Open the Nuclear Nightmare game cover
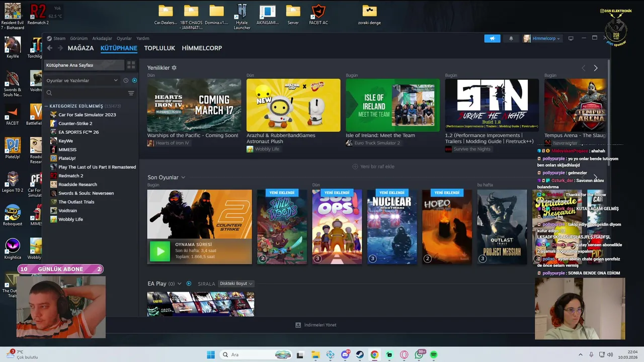This screenshot has width=644, height=362. point(392,227)
